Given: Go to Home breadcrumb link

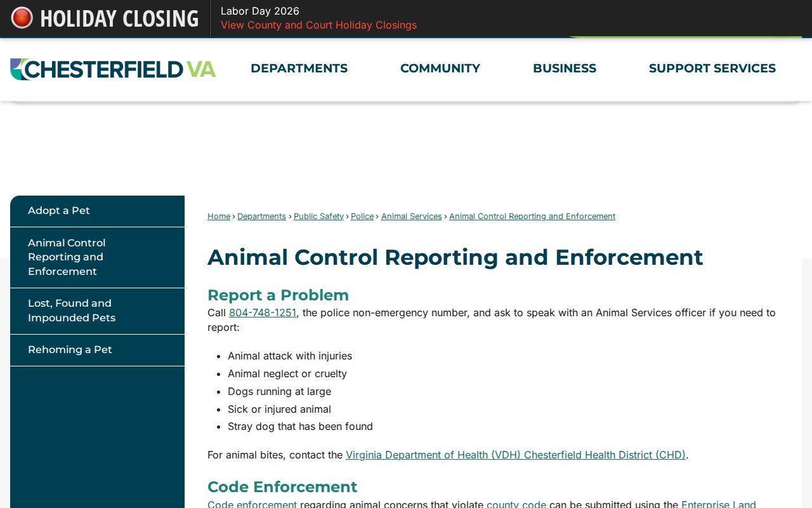Looking at the screenshot, I should 219,217.
